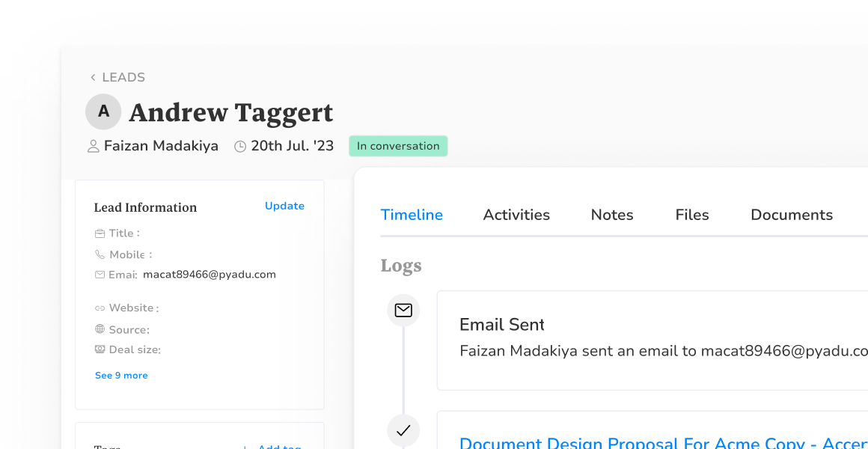Click the money icon next to Deal size

pyautogui.click(x=100, y=349)
